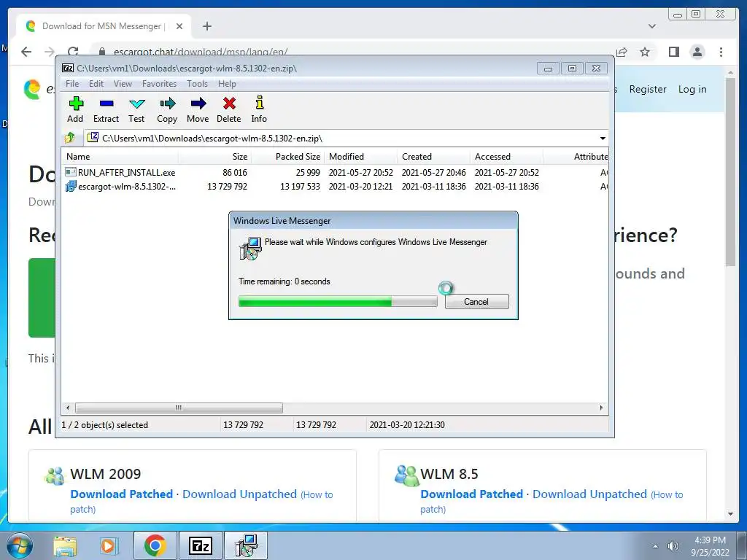Click the Delete toolbar icon
747x560 pixels.
[228, 109]
